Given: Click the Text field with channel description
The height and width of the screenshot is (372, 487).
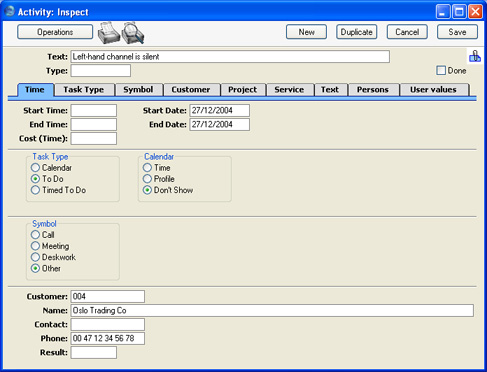Looking at the screenshot, I should pyautogui.click(x=230, y=57).
